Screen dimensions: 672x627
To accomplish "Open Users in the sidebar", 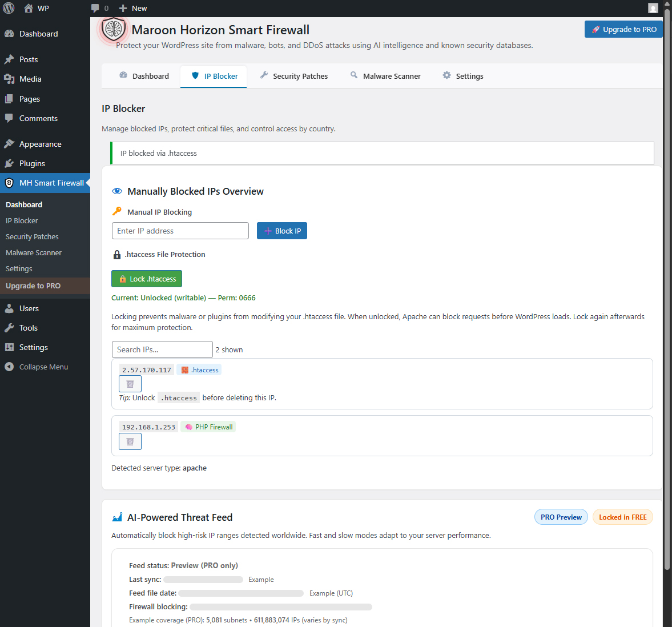I will pos(45,308).
